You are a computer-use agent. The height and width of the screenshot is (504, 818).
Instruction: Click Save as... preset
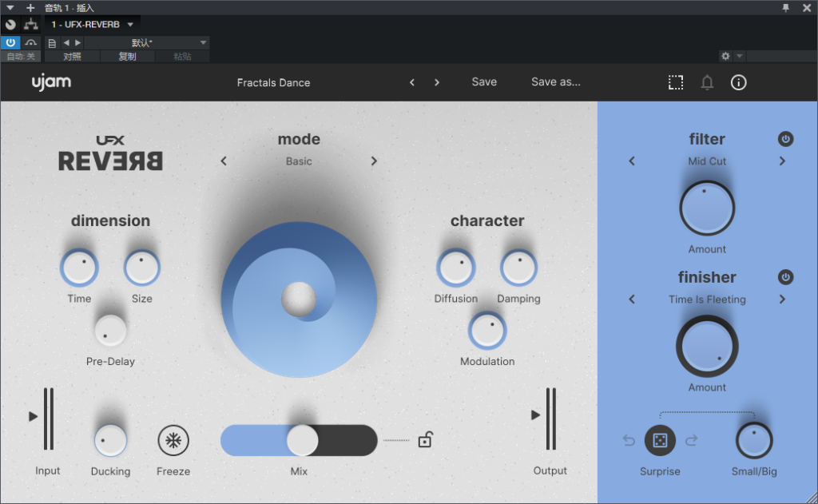[556, 82]
